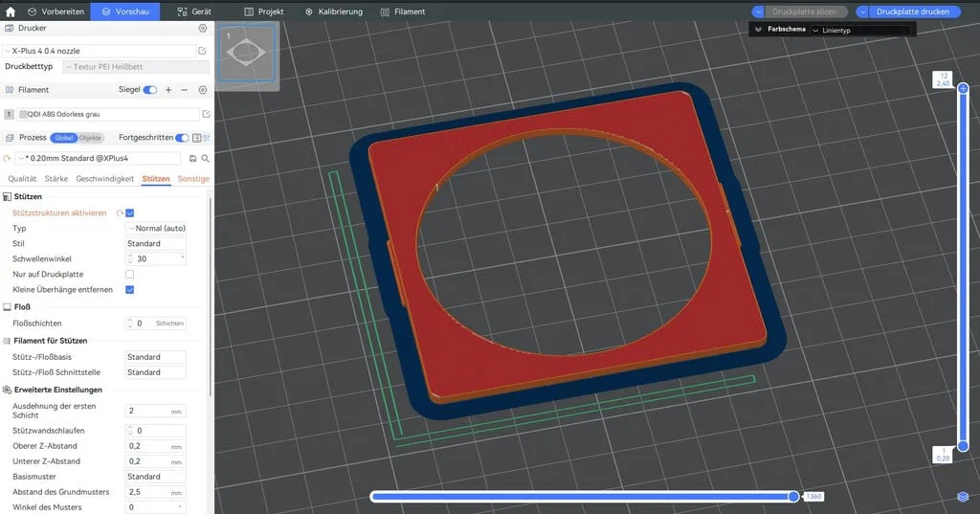Image resolution: width=980 pixels, height=514 pixels.
Task: Click the parameter table icon beside Fortgeschritten toggle
Action: coord(197,138)
